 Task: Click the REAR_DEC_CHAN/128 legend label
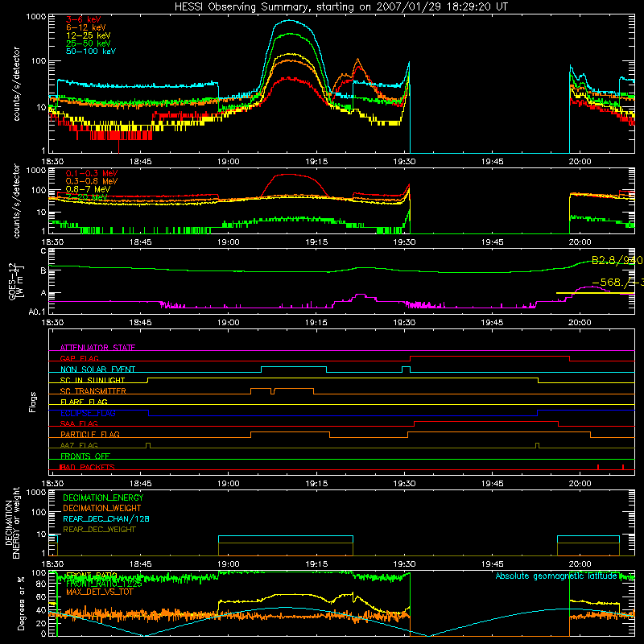pos(106,518)
